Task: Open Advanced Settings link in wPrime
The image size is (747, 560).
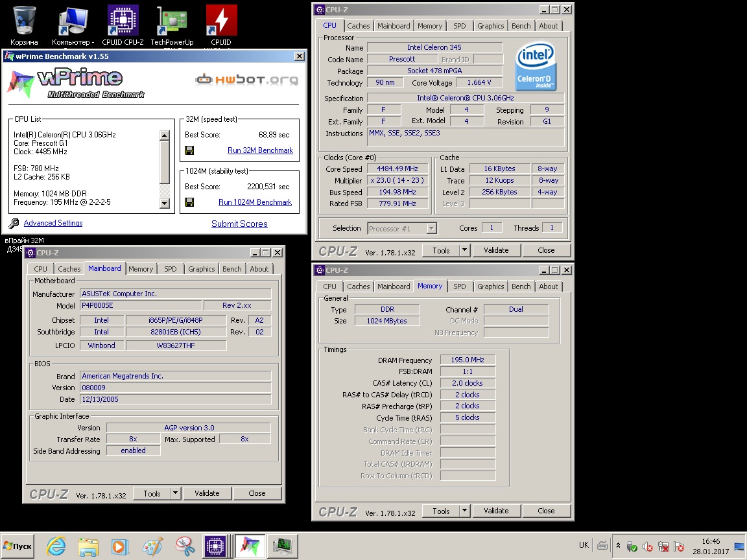Action: (53, 223)
